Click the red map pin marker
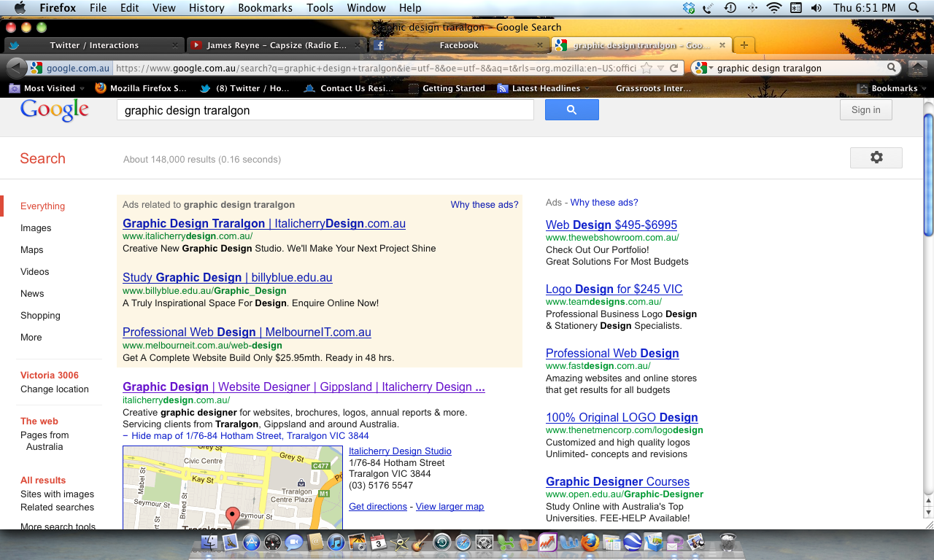This screenshot has width=934, height=560. click(232, 518)
